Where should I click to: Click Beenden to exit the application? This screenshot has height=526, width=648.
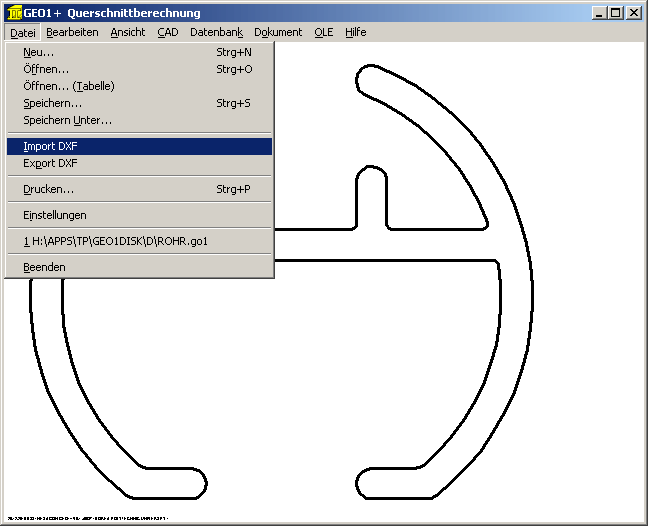(x=44, y=267)
